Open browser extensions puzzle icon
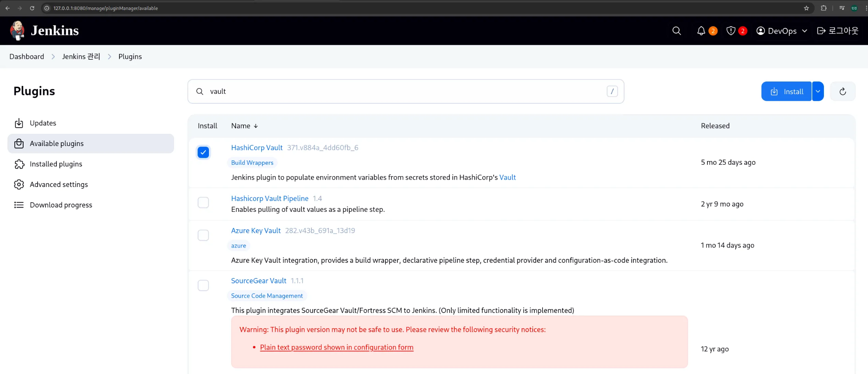The image size is (868, 374). [824, 8]
